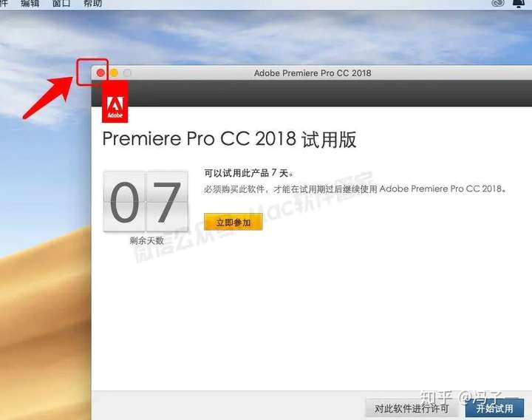Click the notification bell in menu bar
532x420 pixels.
tap(519, 4)
